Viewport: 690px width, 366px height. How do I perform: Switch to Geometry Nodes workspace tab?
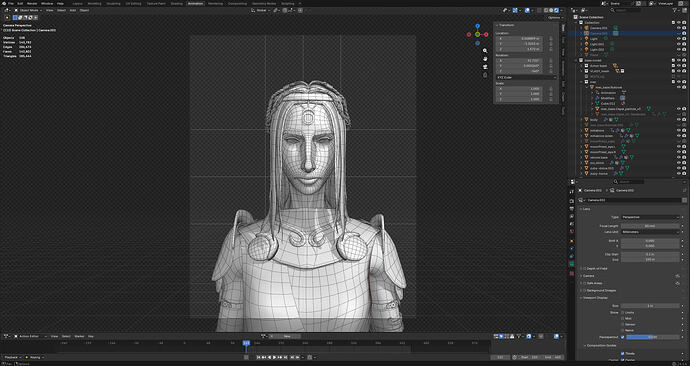pyautogui.click(x=264, y=3)
